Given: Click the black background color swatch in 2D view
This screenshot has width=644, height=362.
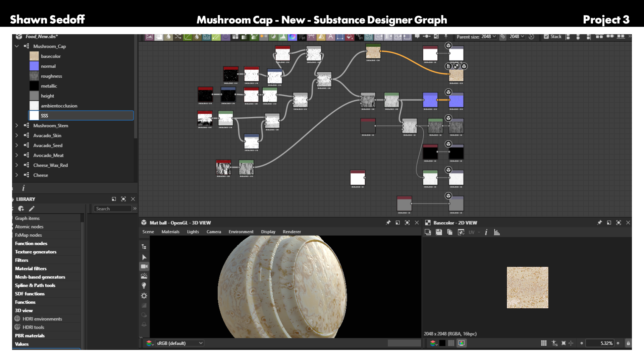Looking at the screenshot, I should click(442, 343).
